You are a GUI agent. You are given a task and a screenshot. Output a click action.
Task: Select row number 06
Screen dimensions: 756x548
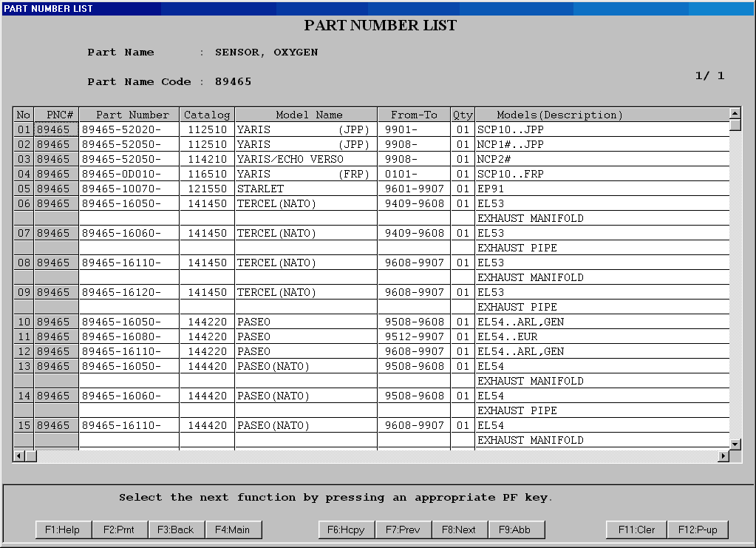pyautogui.click(x=24, y=203)
